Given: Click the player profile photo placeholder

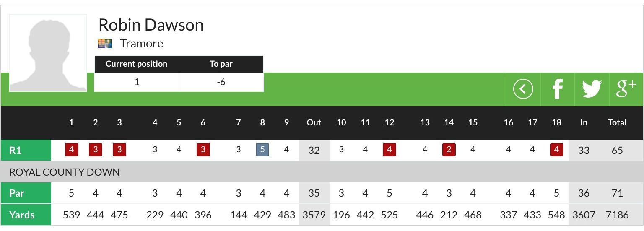Looking at the screenshot, I should coord(48,53).
